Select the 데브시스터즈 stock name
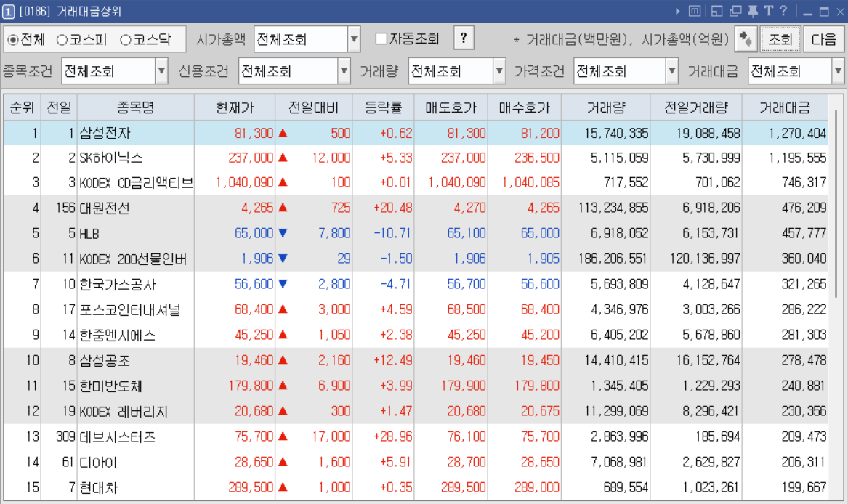 [x=118, y=437]
